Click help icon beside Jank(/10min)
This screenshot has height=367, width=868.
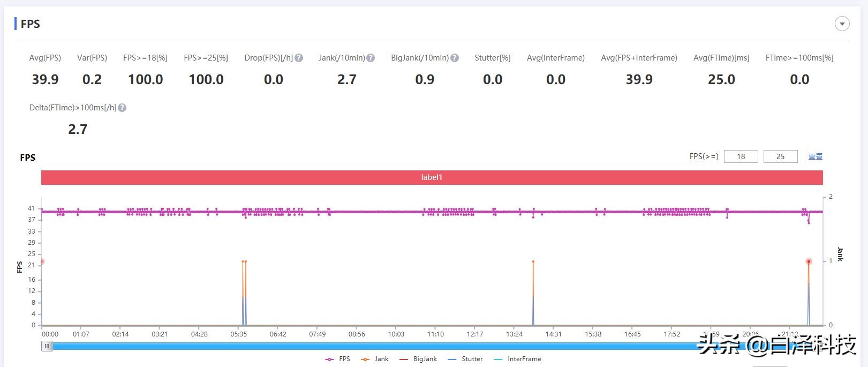coord(371,58)
